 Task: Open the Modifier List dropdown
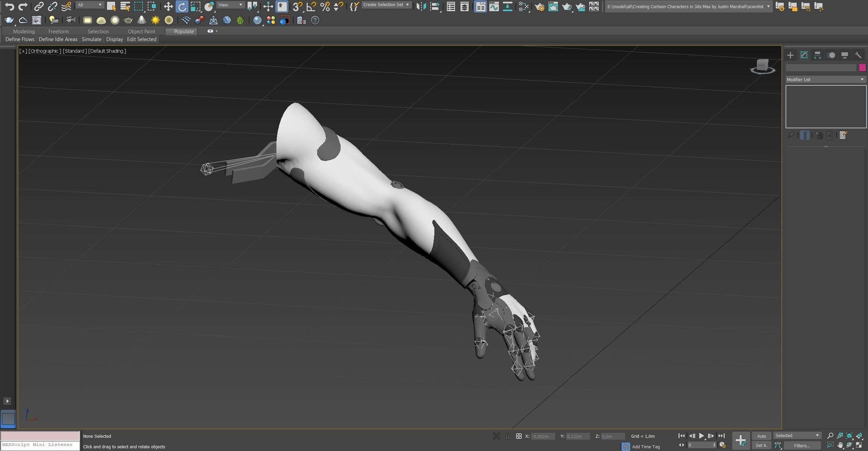click(x=825, y=79)
